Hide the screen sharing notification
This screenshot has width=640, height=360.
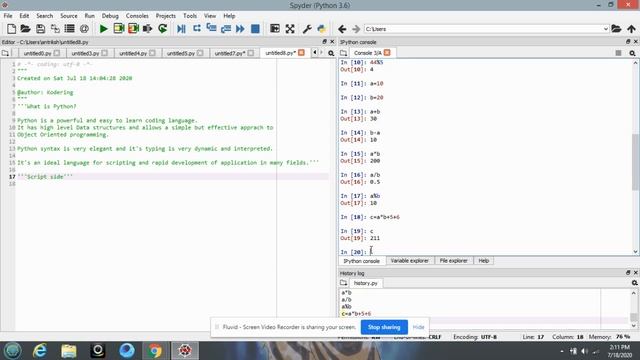pyautogui.click(x=418, y=327)
